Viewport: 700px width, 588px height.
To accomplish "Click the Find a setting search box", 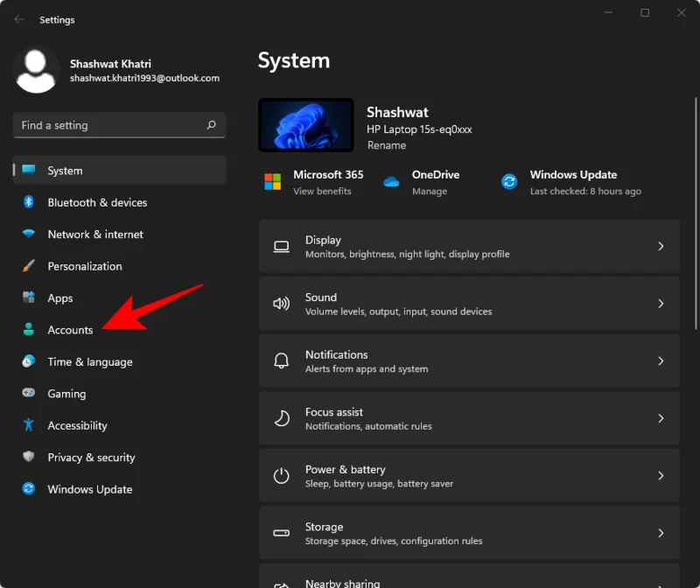I will tap(119, 125).
